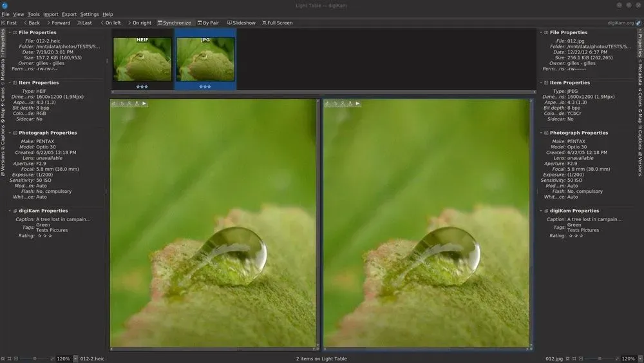The image size is (644, 363).
Task: Rotate left icon on left preview
Action: coord(114,104)
